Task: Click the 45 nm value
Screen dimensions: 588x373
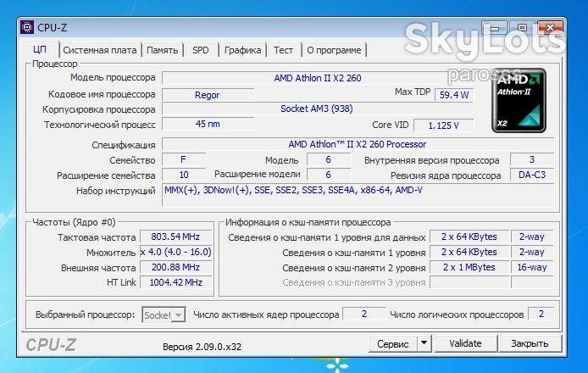Action: (208, 125)
